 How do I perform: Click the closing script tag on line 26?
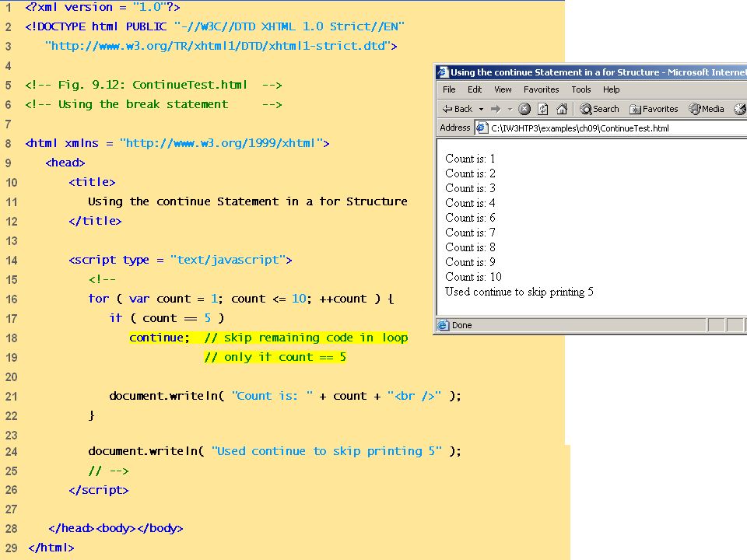pos(99,490)
